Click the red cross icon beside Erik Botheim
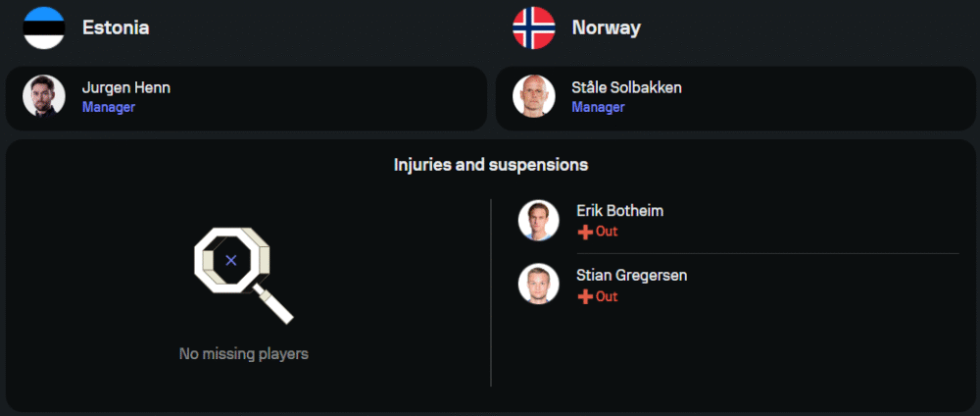980x416 pixels. pyautogui.click(x=585, y=233)
